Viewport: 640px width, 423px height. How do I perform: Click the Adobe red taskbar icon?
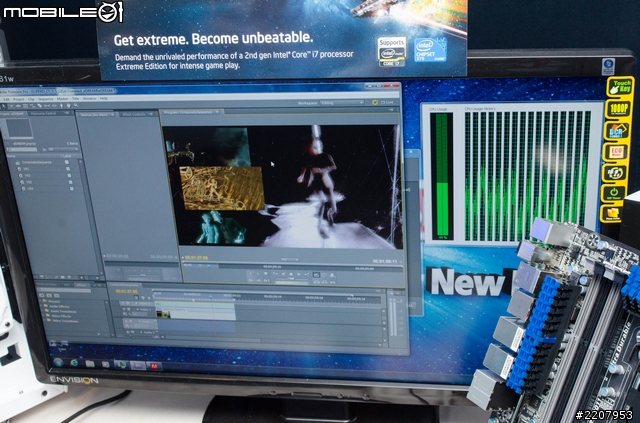154,366
